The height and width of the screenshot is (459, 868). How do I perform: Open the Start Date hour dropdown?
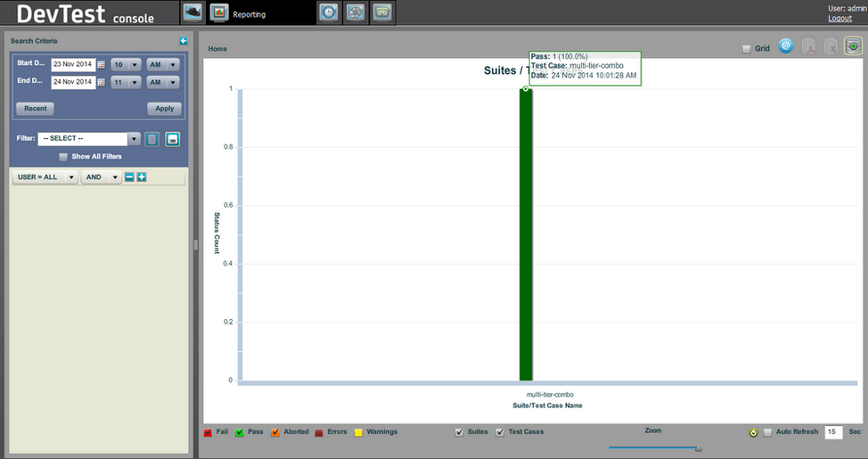coord(127,65)
